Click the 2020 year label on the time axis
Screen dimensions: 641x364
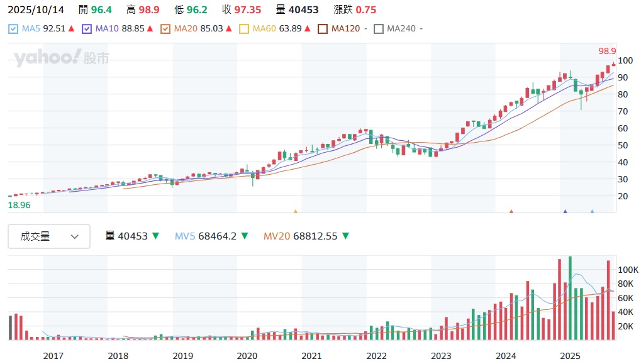tap(247, 356)
